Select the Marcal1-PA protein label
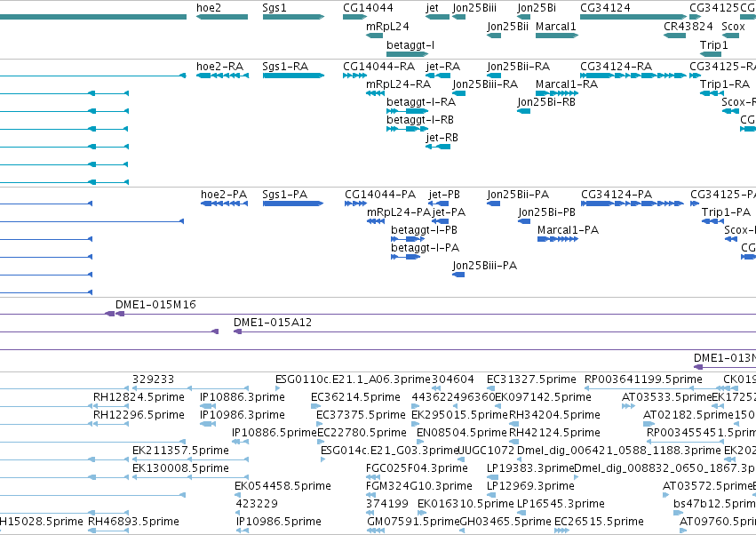This screenshot has height=535, width=756. (x=568, y=230)
